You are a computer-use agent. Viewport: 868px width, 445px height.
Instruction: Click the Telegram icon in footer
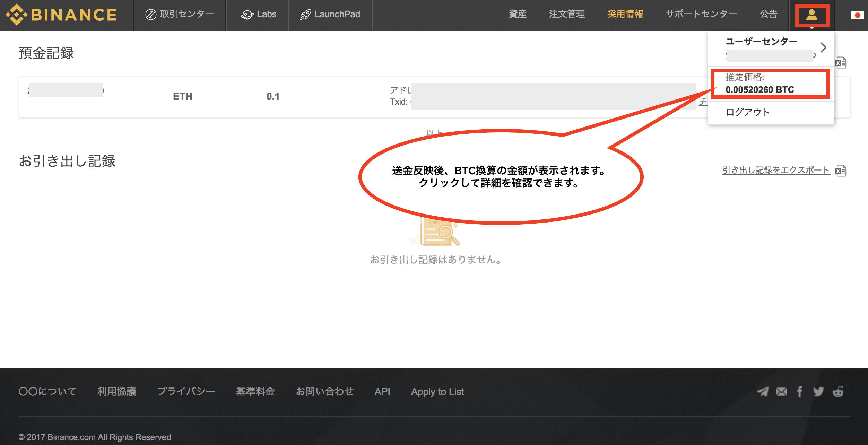click(763, 392)
